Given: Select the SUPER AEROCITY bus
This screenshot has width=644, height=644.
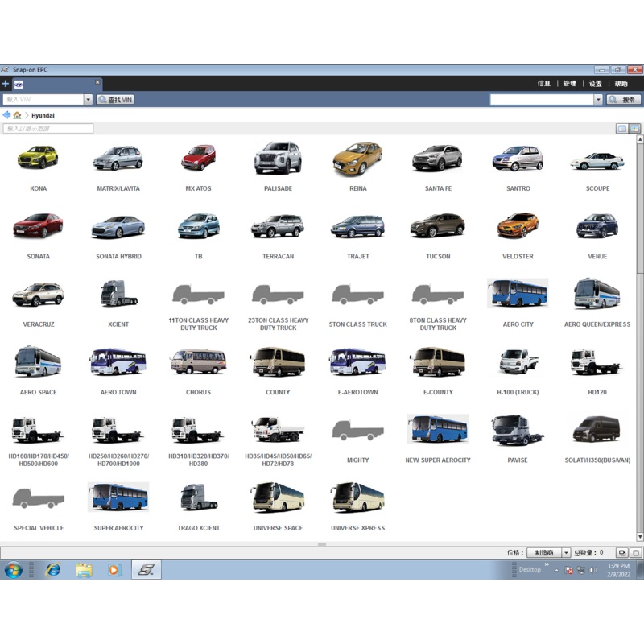Looking at the screenshot, I should (x=118, y=497).
